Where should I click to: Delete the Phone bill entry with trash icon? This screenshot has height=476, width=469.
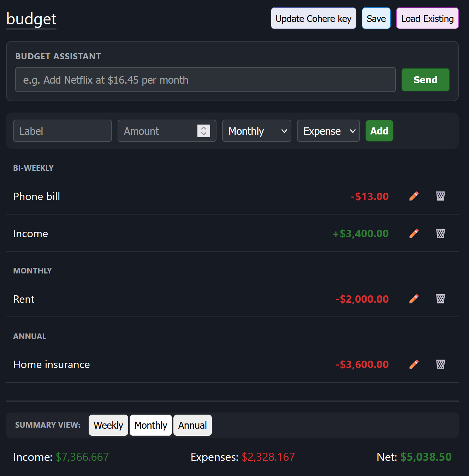click(x=440, y=196)
